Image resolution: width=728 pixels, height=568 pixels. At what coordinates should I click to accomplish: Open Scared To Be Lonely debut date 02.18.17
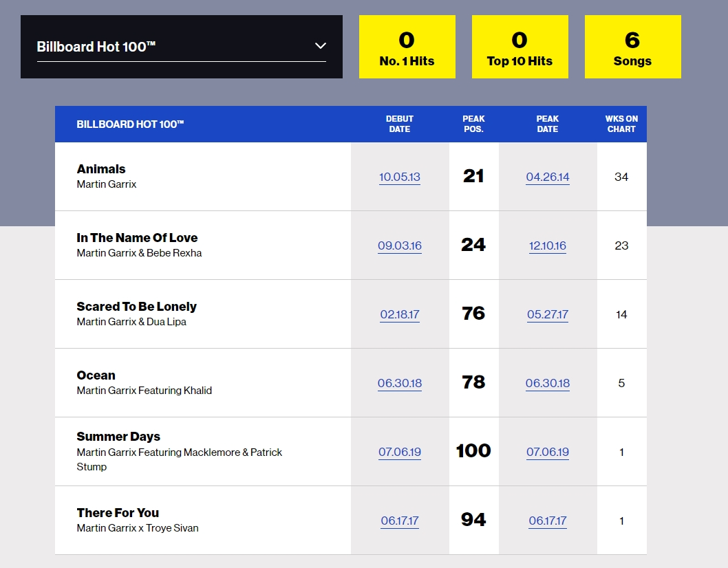[400, 314]
